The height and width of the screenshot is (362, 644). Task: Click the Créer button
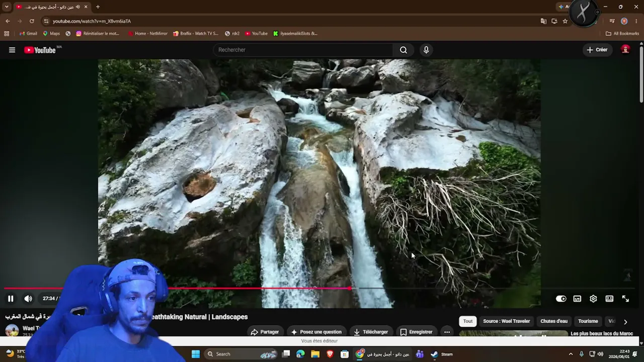597,50
